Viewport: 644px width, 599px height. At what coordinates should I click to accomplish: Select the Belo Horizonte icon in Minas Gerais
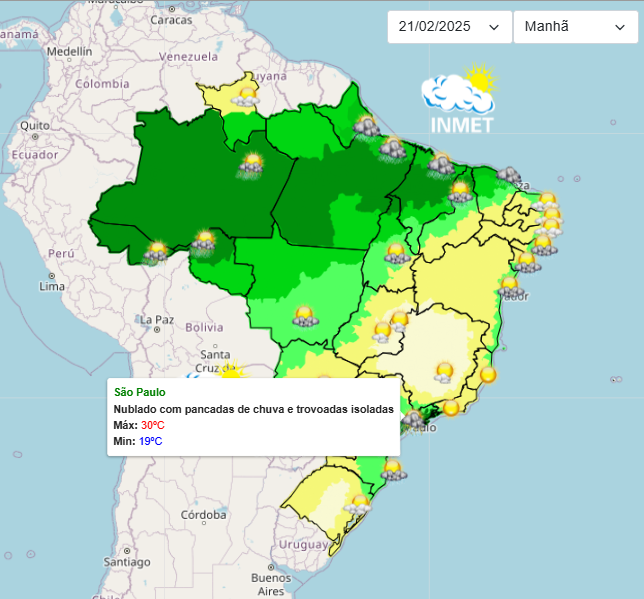pos(444,373)
